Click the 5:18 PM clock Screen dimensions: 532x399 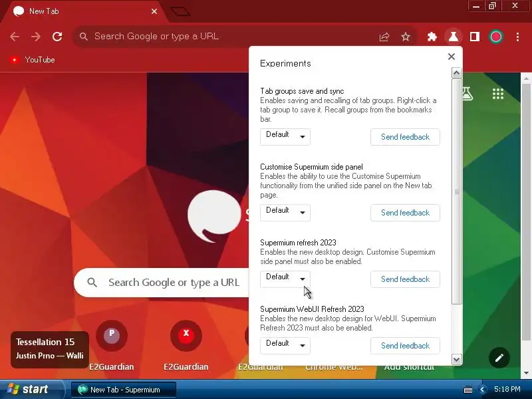click(507, 389)
